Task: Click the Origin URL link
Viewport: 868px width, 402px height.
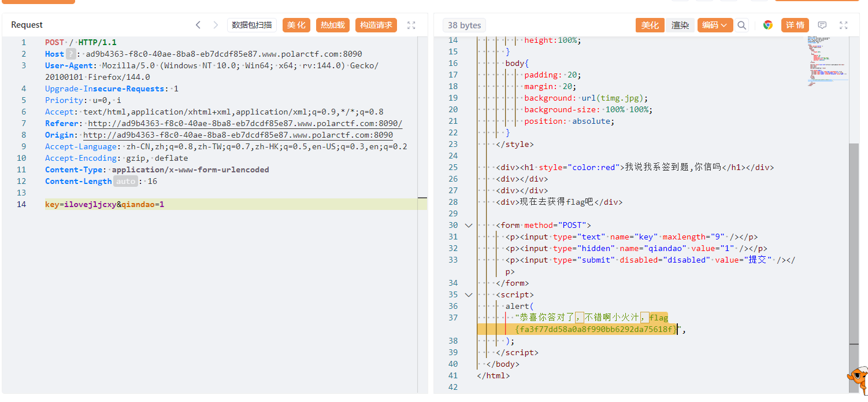Action: coord(238,135)
